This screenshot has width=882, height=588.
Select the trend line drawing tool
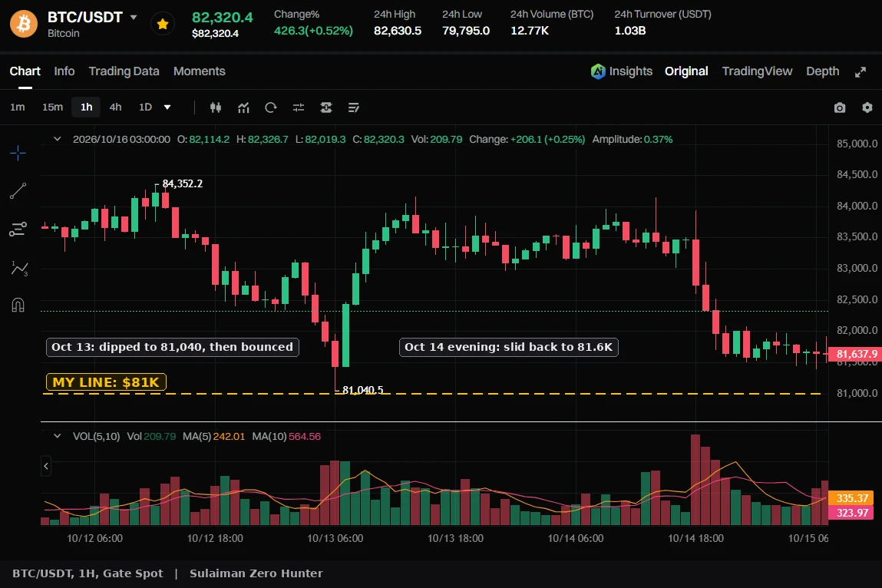tap(18, 191)
